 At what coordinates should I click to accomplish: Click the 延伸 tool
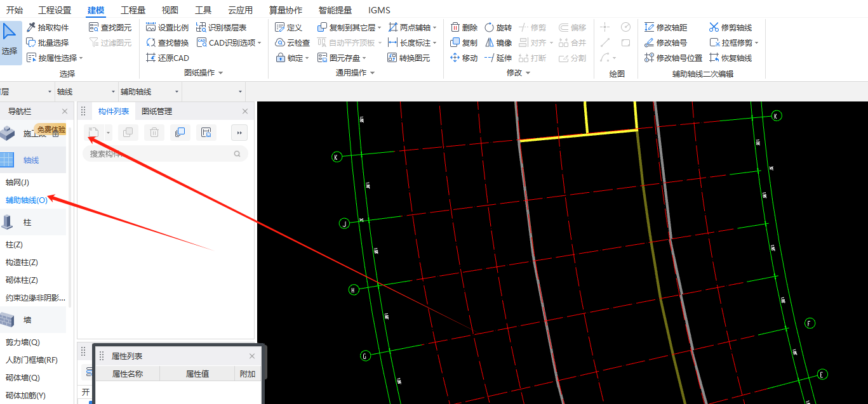pos(498,58)
